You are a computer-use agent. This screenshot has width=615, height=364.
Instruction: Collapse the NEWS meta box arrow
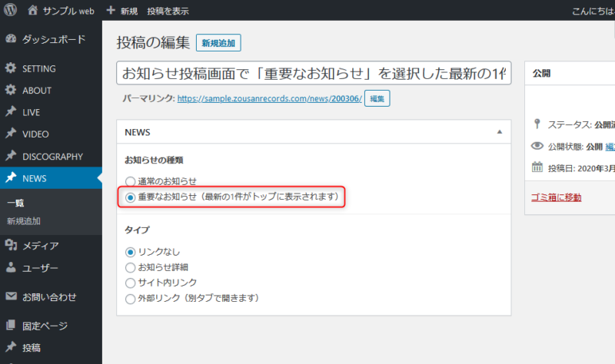click(x=500, y=132)
